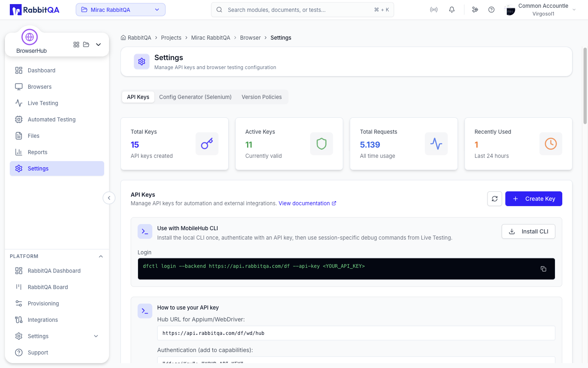Focus the search modules input field
This screenshot has height=368, width=588.
(303, 10)
